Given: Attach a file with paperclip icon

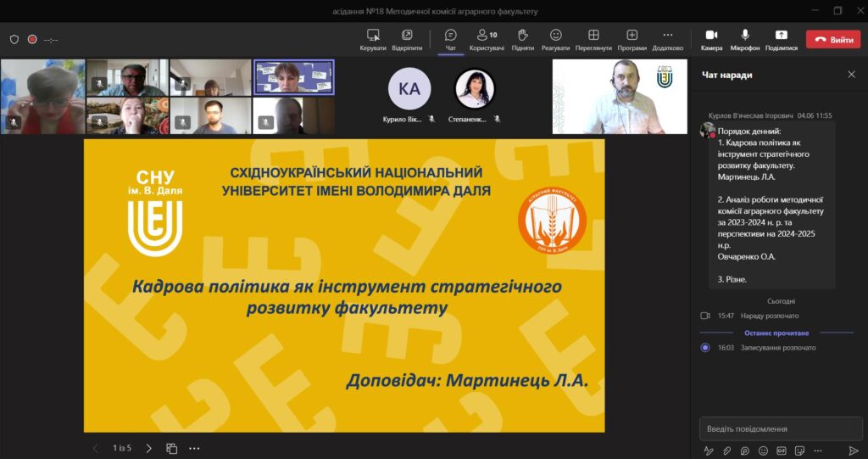Looking at the screenshot, I should [x=726, y=451].
